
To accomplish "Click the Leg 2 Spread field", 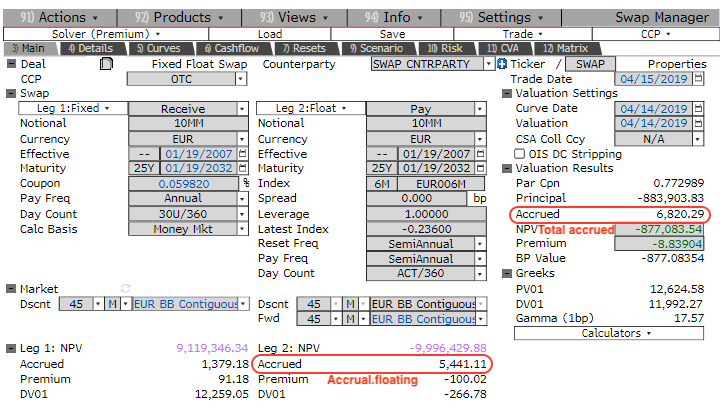I will [x=410, y=199].
